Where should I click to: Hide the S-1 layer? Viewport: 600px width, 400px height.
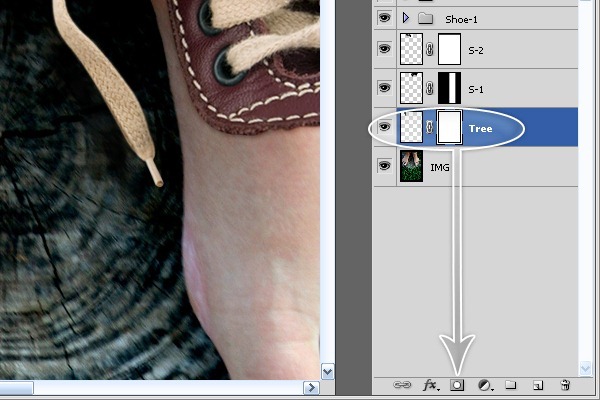[384, 88]
